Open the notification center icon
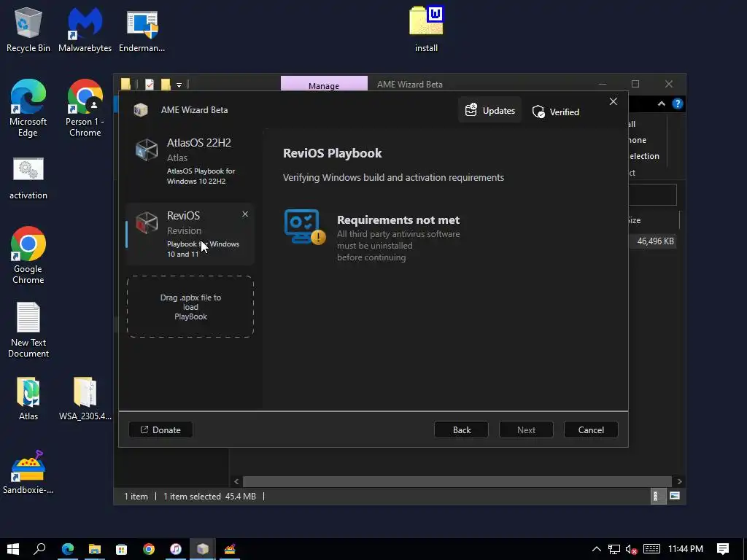 coord(723,549)
